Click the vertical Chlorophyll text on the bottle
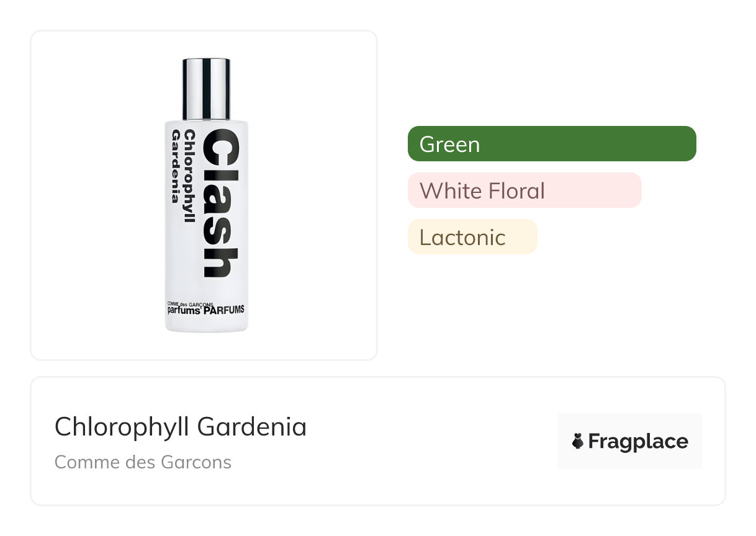Screen dimensions: 756x536 [191, 176]
